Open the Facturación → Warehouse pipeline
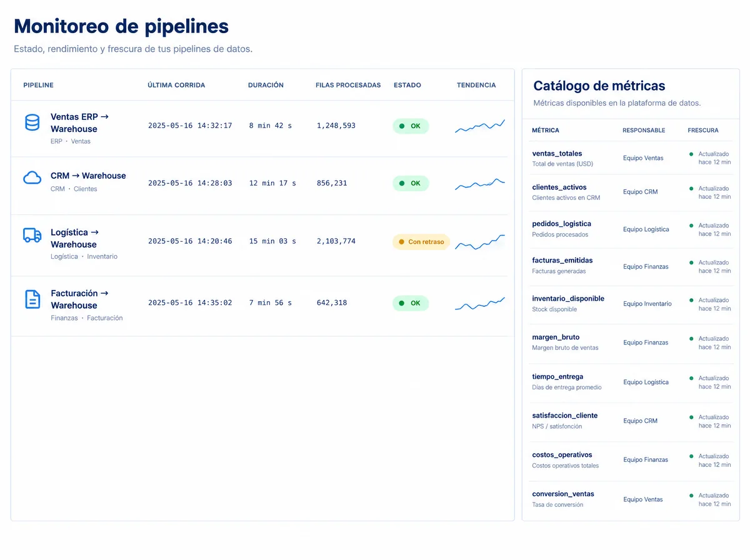Image resolution: width=750 pixels, height=560 pixels. tap(80, 299)
